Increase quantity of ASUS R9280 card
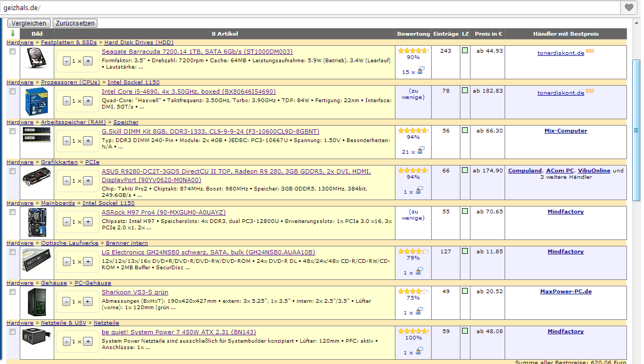Screen dimensions: 644x364 (x=88, y=181)
